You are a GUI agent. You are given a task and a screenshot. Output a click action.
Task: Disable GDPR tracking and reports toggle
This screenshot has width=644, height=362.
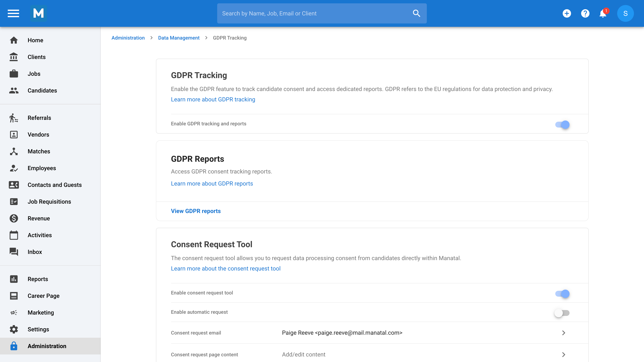click(562, 124)
